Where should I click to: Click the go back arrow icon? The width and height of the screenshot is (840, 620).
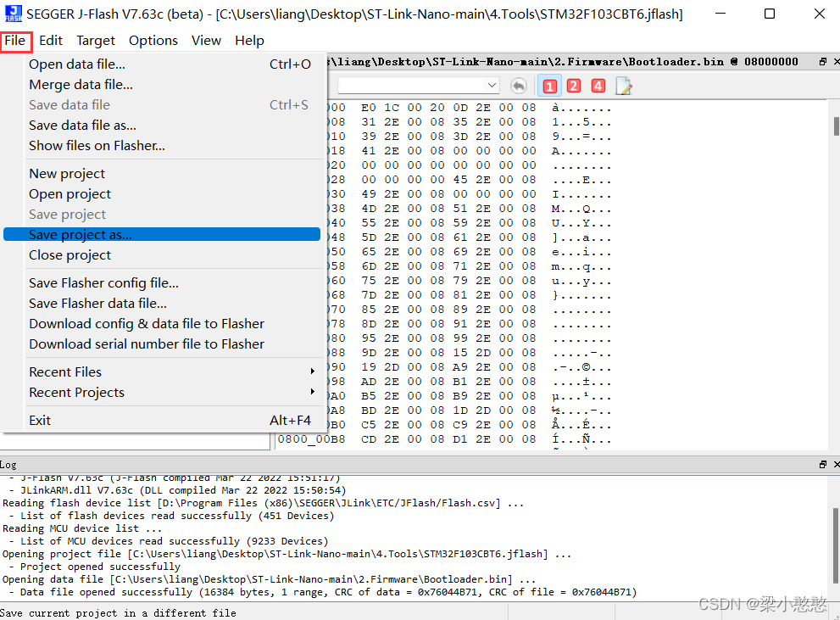tap(519, 86)
